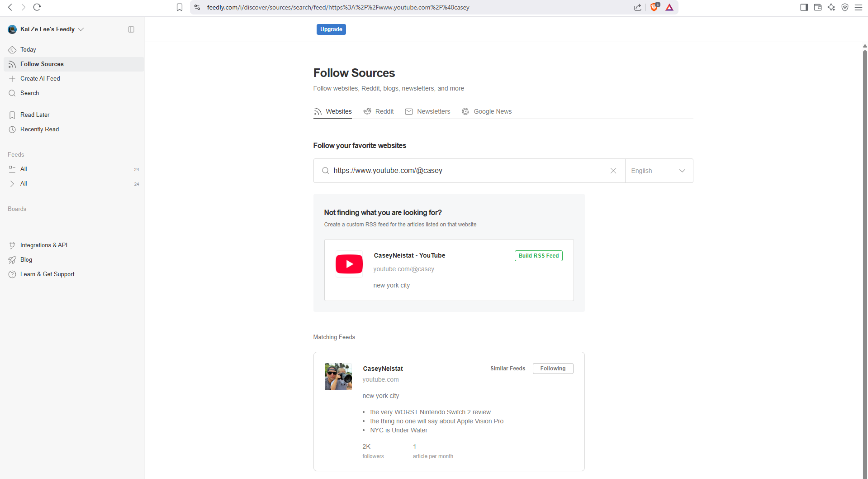
Task: Open Brave Shields icon
Action: click(x=655, y=7)
